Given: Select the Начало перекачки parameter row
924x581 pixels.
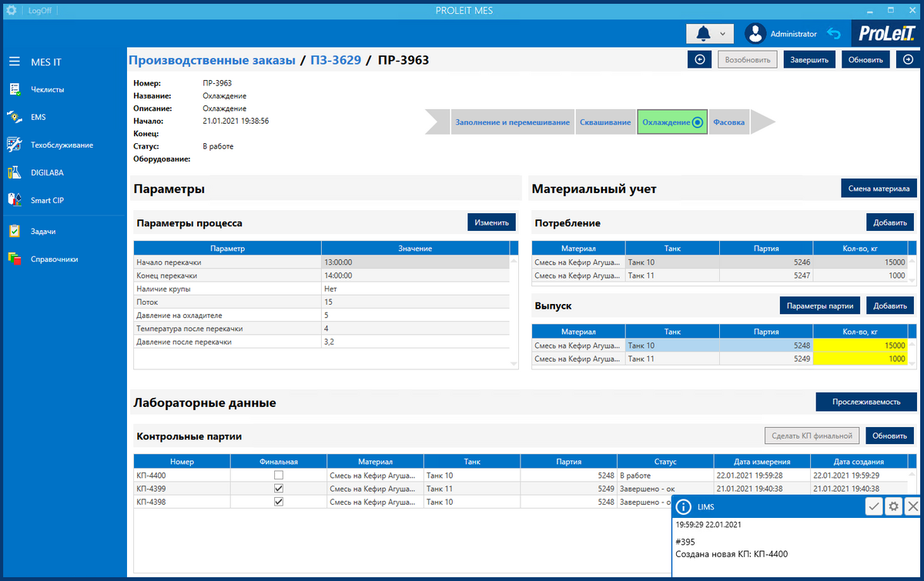Looking at the screenshot, I should (x=321, y=262).
